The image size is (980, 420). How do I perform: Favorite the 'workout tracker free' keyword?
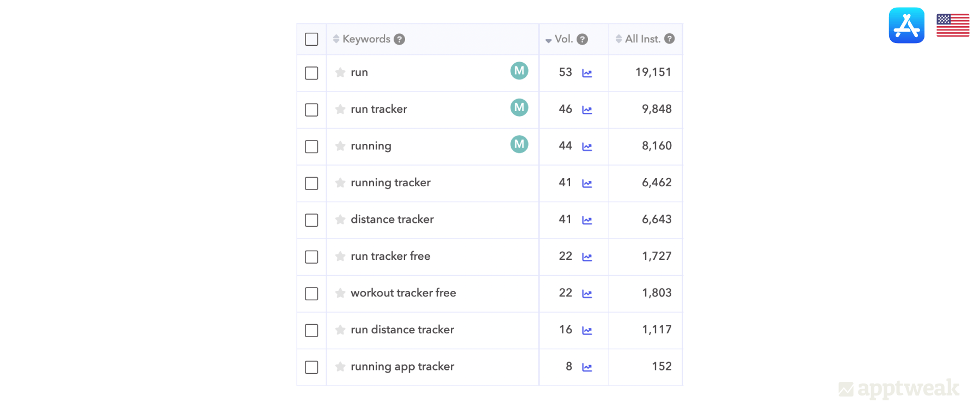(340, 293)
